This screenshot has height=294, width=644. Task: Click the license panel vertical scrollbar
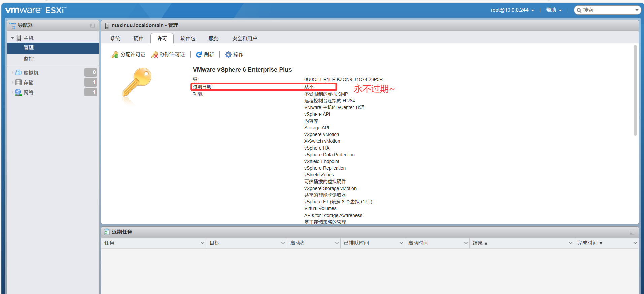tap(635, 90)
